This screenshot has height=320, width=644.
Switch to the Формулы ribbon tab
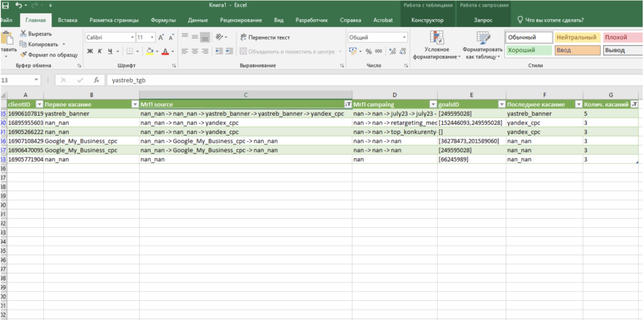click(x=163, y=20)
